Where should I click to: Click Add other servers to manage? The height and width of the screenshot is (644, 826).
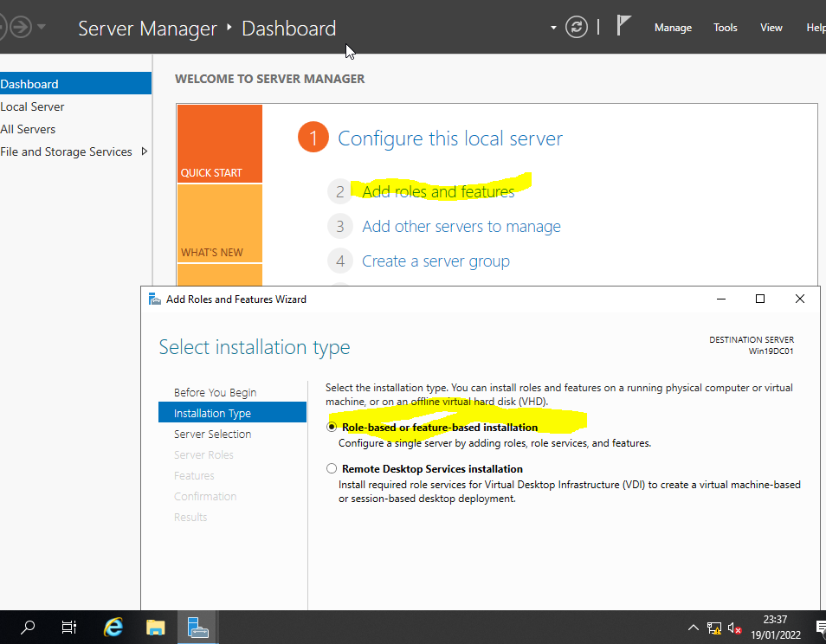(x=461, y=227)
